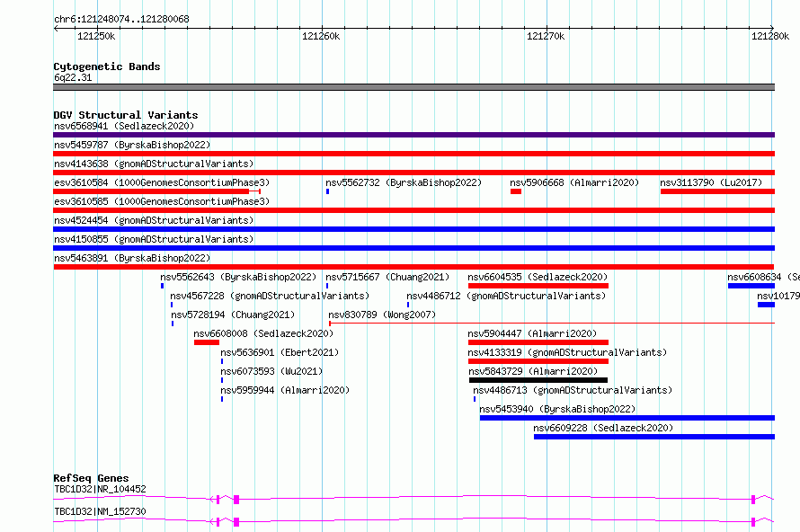The width and height of the screenshot is (800, 532).
Task: Click the black nsv5843729 variant bar
Action: (538, 380)
